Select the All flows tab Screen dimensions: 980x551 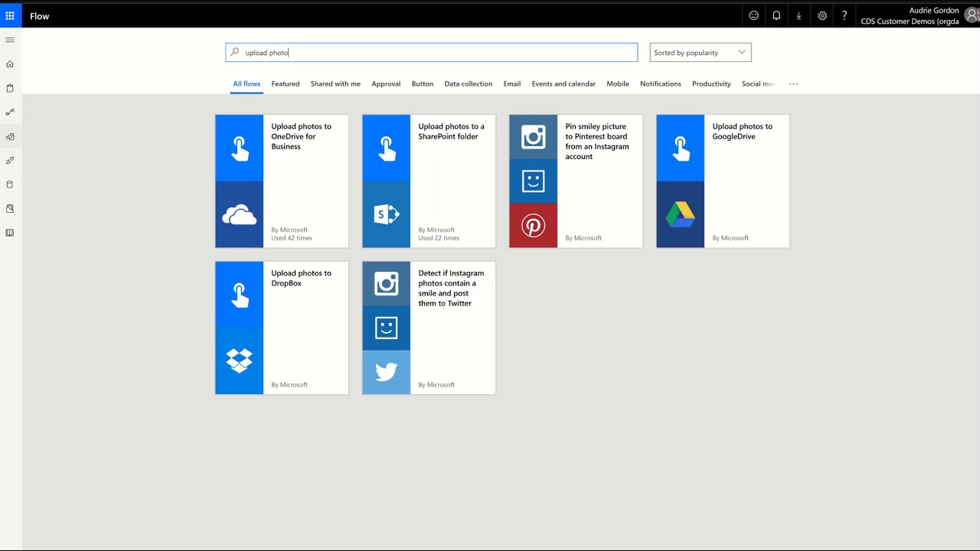click(x=247, y=84)
